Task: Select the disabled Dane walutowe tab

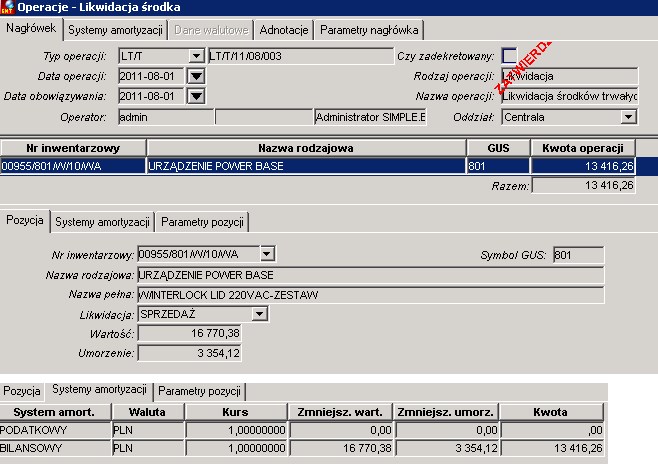Action: [x=211, y=30]
